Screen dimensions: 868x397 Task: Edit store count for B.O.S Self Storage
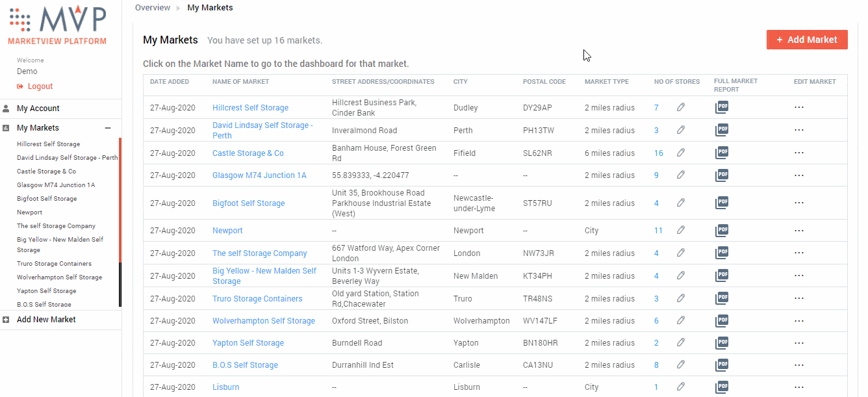coord(681,365)
